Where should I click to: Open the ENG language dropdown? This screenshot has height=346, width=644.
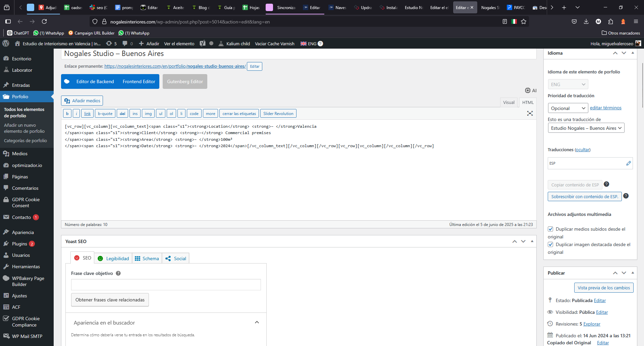click(x=568, y=84)
